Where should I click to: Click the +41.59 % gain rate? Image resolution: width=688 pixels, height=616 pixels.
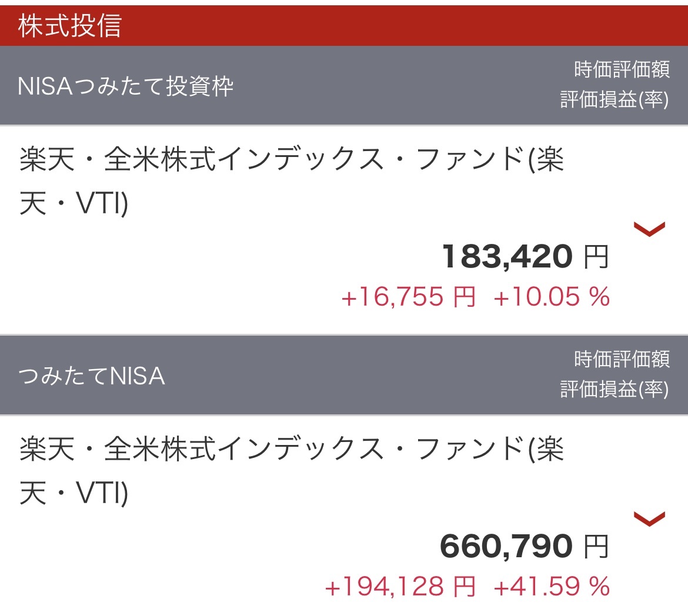coord(552,586)
